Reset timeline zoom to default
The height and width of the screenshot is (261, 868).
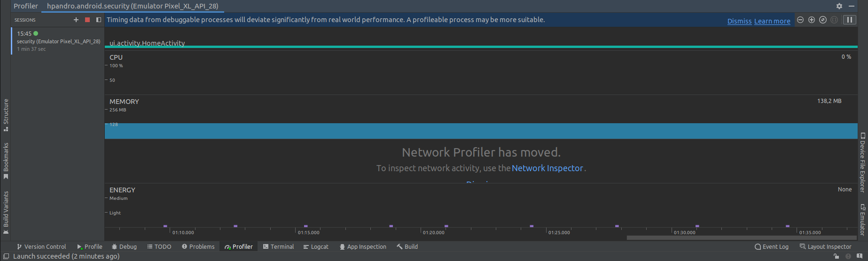[x=823, y=20]
